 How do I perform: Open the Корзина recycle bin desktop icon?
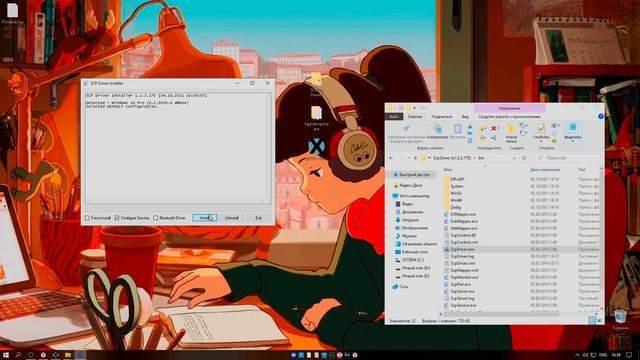pos(620,320)
